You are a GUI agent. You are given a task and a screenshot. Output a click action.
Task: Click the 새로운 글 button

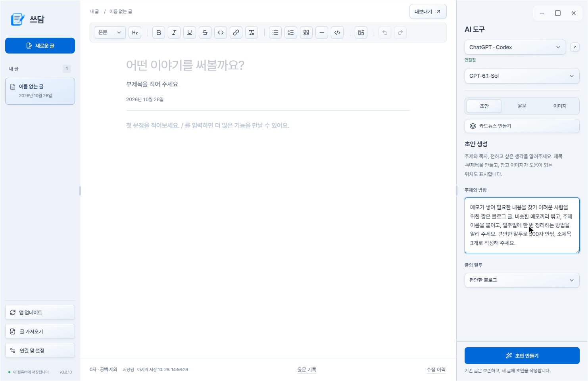(x=40, y=46)
